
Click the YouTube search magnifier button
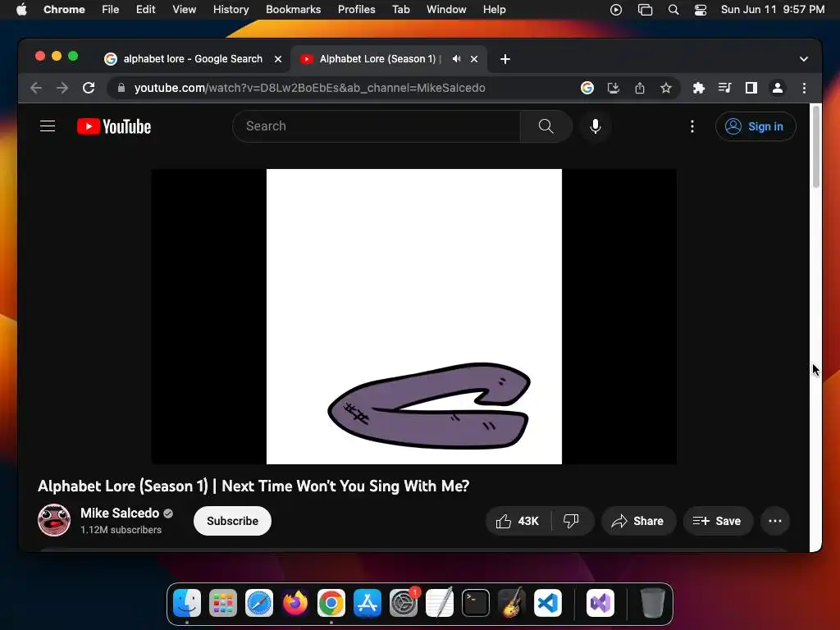(546, 126)
